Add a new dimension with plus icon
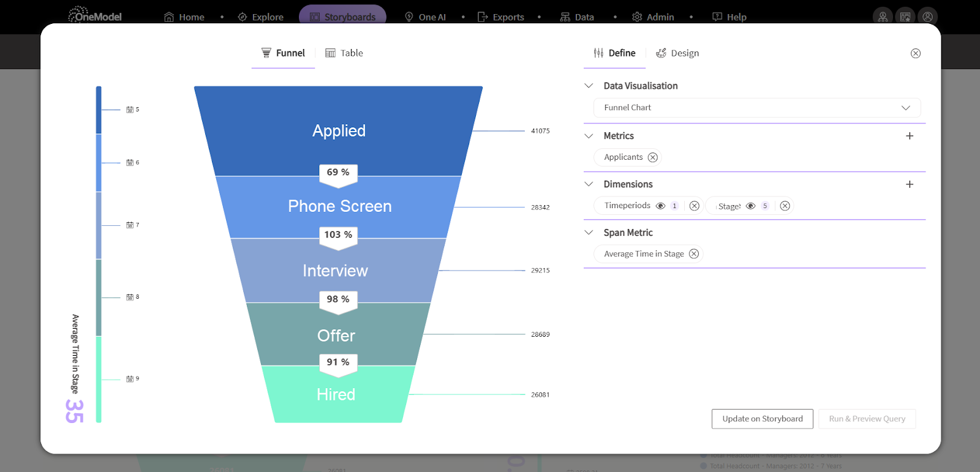Viewport: 980px width, 472px height. (x=910, y=184)
